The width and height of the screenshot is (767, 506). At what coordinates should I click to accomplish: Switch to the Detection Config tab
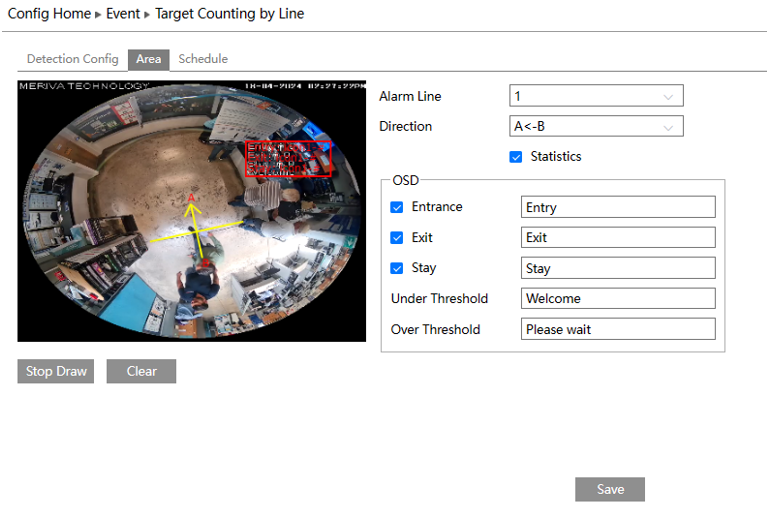73,59
